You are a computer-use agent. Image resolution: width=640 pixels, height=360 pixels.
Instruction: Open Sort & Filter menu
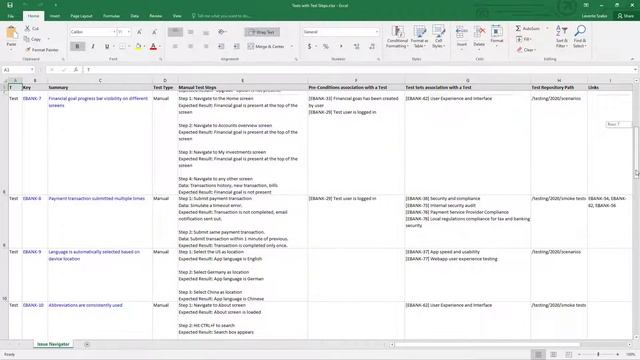[562, 36]
